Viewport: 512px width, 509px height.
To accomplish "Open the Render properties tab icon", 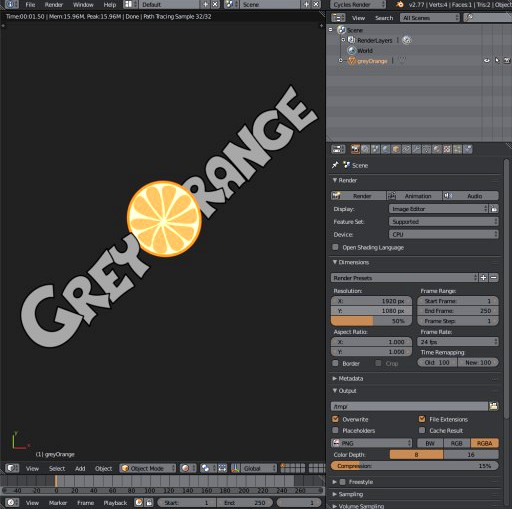I will point(355,149).
